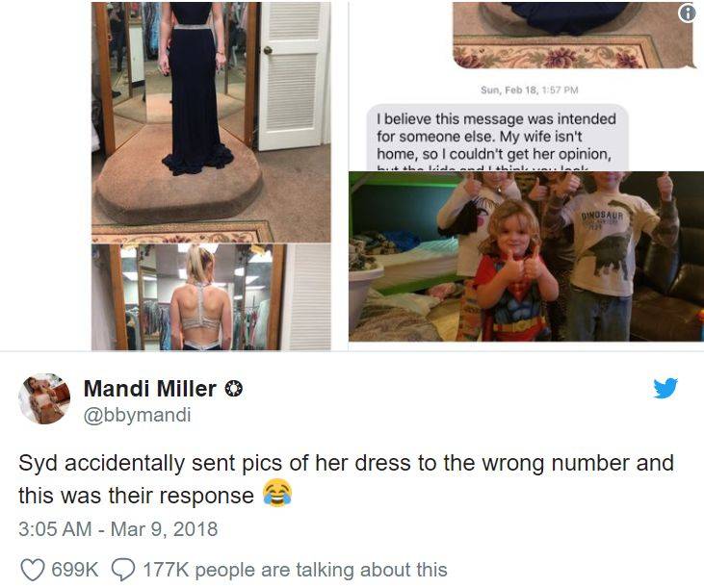Viewport: 704px width, 588px height.
Task: Click the laughing-crying emoji in the tweet
Action: pyautogui.click(x=277, y=493)
